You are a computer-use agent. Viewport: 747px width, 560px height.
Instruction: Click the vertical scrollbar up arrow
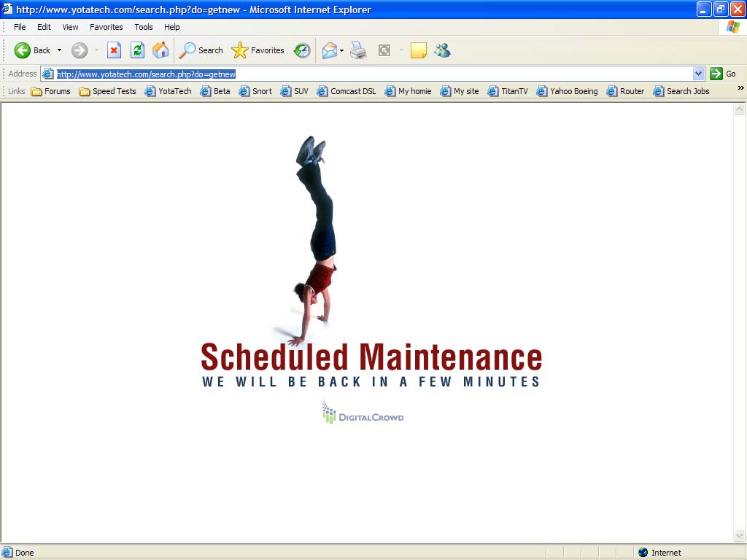(740, 109)
